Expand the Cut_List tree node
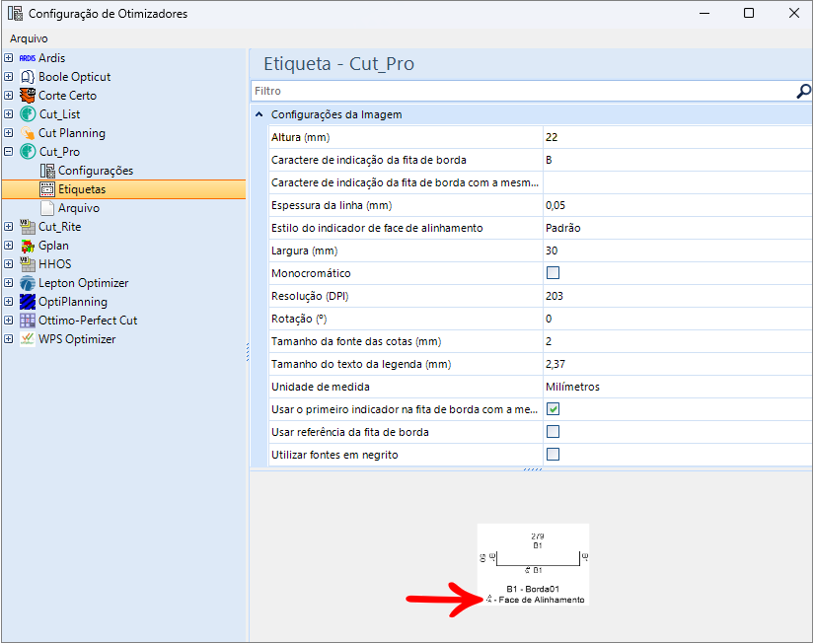814x644 pixels. coord(8,113)
